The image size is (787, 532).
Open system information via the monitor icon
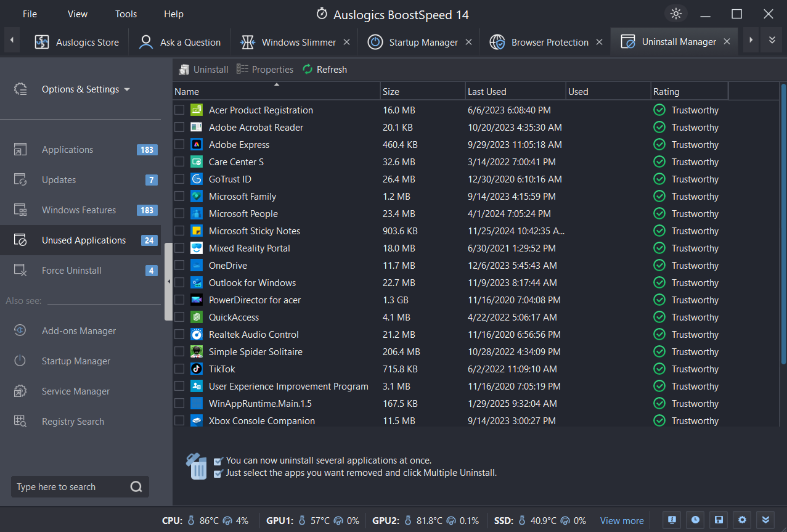click(671, 520)
